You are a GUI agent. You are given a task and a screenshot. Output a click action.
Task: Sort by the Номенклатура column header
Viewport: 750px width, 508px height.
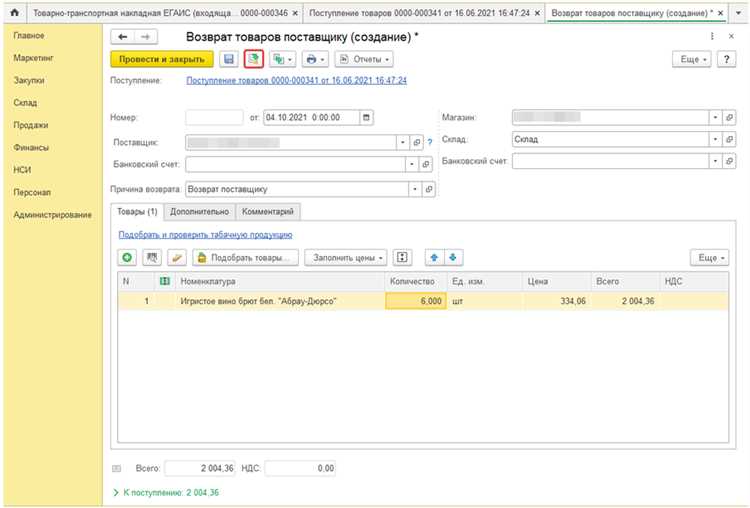point(280,281)
